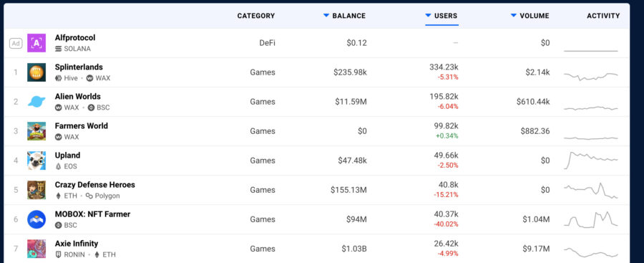View the Upland activity sparkline chart
Screen dimensions: 644x263
(590, 160)
